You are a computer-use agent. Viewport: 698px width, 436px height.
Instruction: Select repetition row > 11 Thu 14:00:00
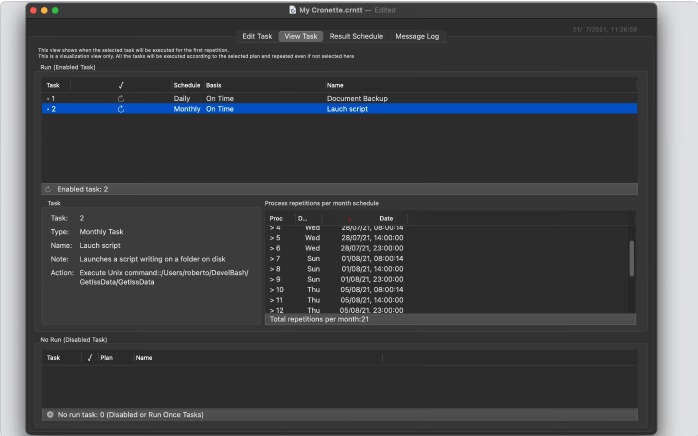click(x=447, y=300)
